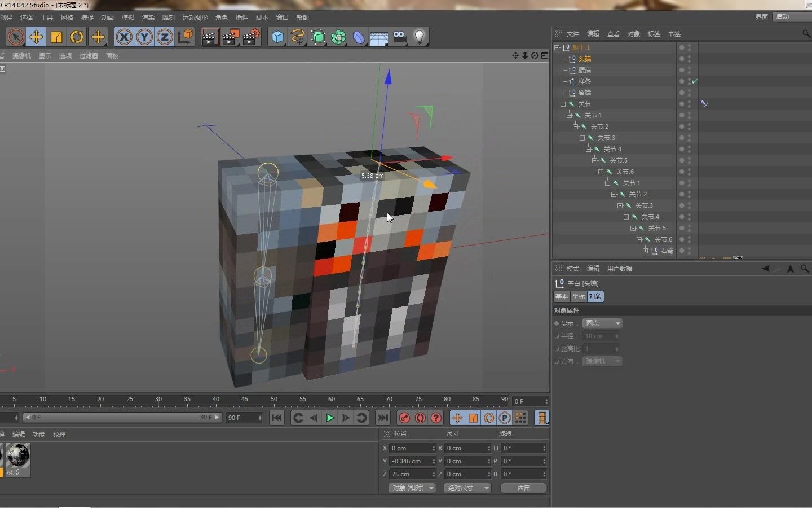Click the orange filmstrip playback icon

(541, 418)
